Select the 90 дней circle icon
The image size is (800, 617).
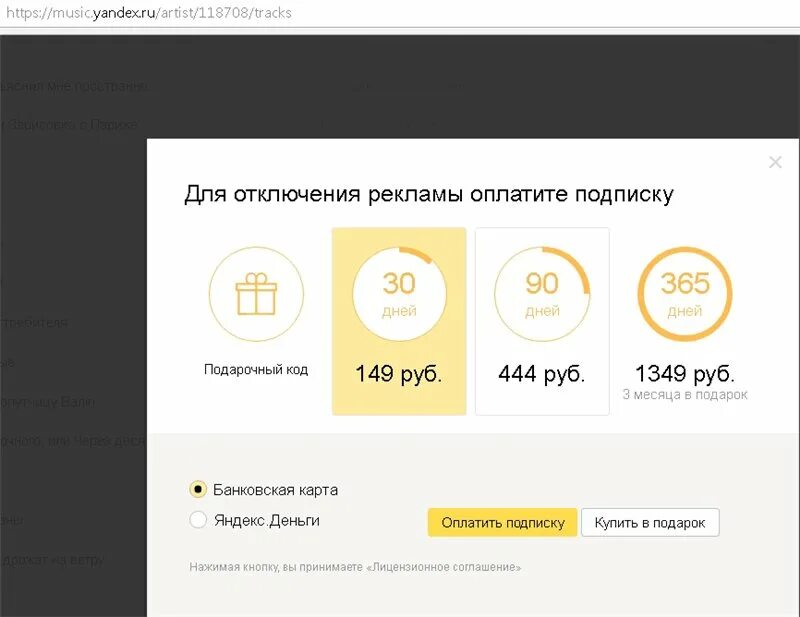pos(542,294)
